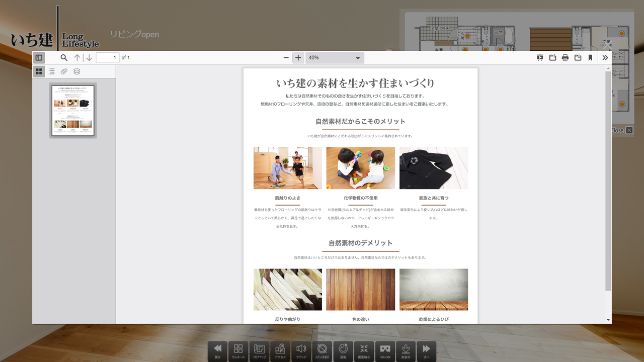Click the title いち建の素材を生かす住まいづくり
This screenshot has width=644, height=362.
click(x=355, y=83)
